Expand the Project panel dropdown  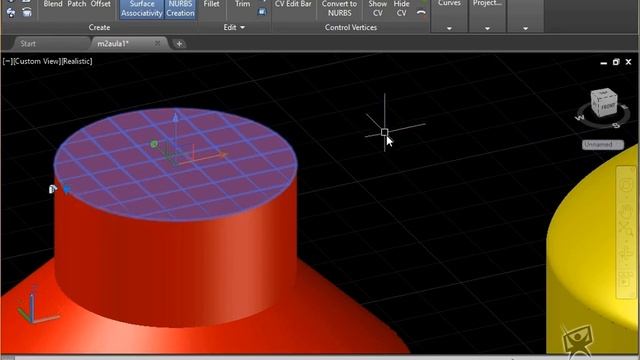[x=487, y=29]
